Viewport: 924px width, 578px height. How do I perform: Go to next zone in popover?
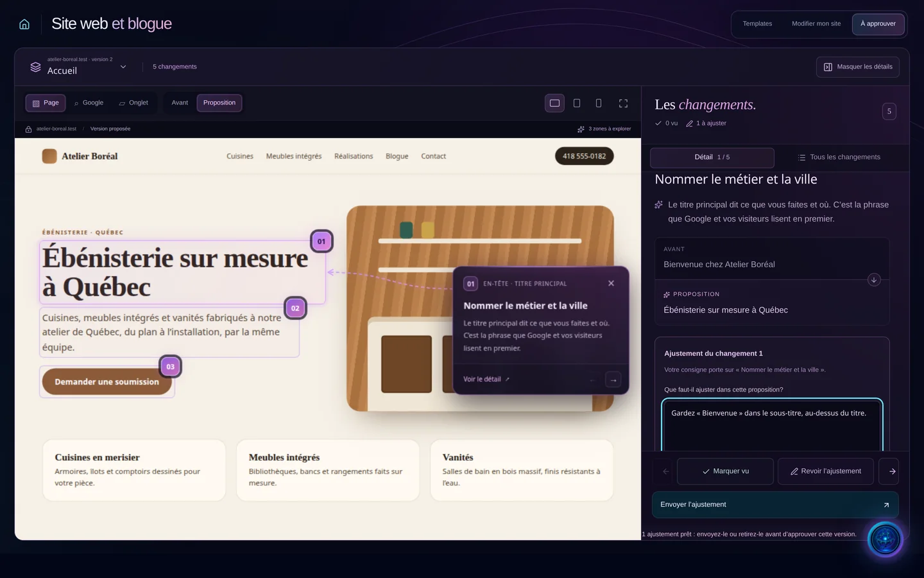[613, 380]
